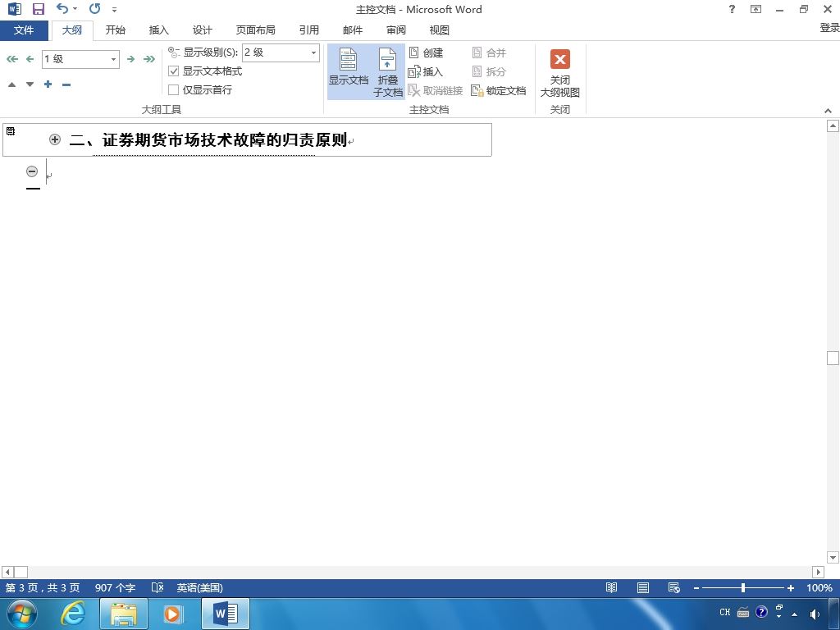The image size is (840, 630).
Task: Open the Windows Start menu
Action: tap(22, 614)
